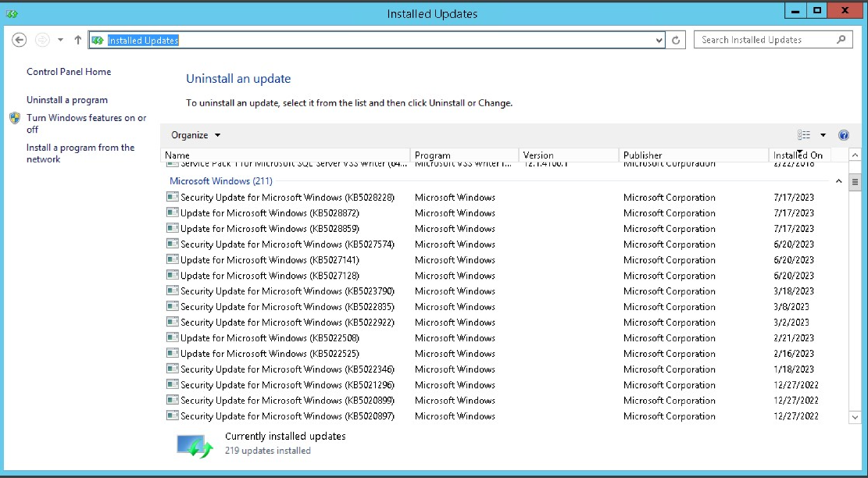Image resolution: width=868 pixels, height=478 pixels.
Task: Click the search magnifier icon
Action: [x=841, y=40]
